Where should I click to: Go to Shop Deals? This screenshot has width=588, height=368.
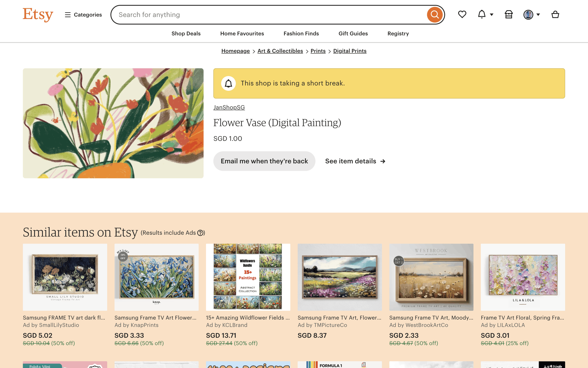point(186,33)
